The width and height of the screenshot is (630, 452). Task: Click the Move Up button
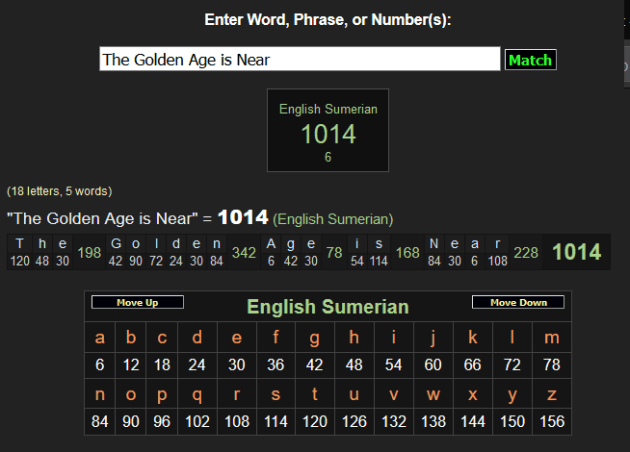[138, 302]
